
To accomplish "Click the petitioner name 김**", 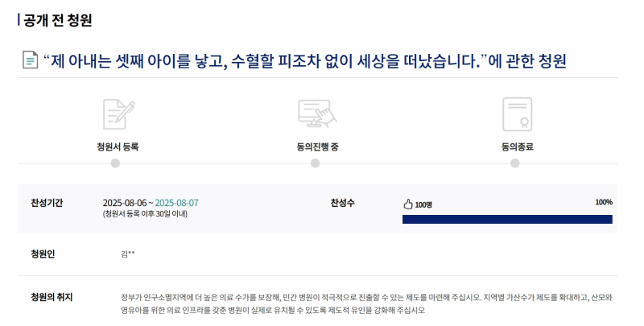I will coord(128,254).
